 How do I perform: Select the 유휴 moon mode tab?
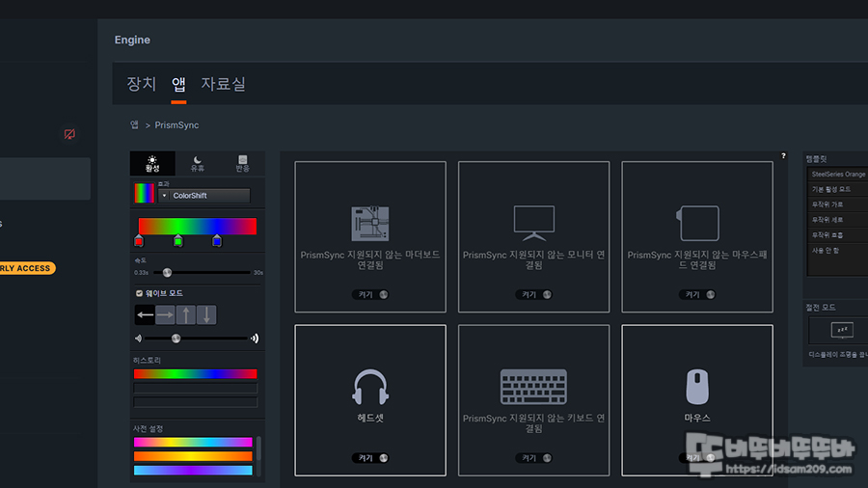pyautogui.click(x=197, y=164)
